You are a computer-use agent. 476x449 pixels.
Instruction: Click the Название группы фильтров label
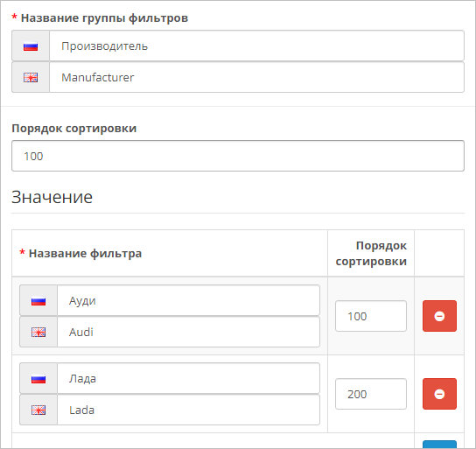[x=104, y=18]
